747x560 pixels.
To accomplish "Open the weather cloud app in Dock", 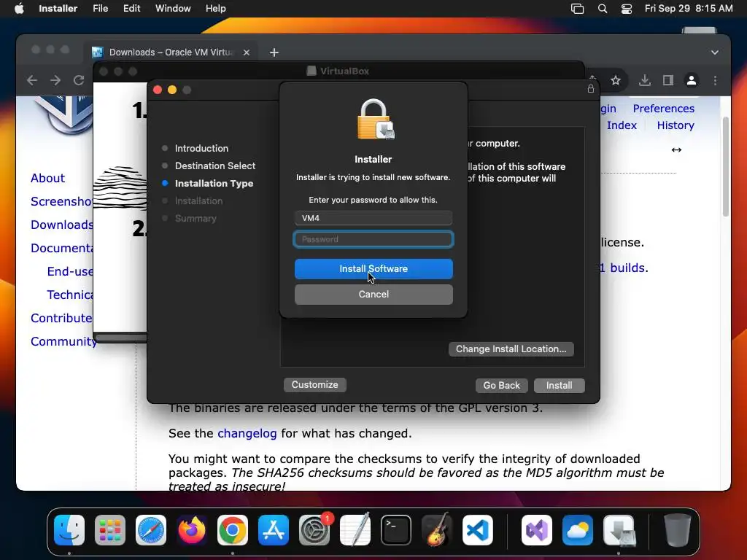I will [x=578, y=530].
